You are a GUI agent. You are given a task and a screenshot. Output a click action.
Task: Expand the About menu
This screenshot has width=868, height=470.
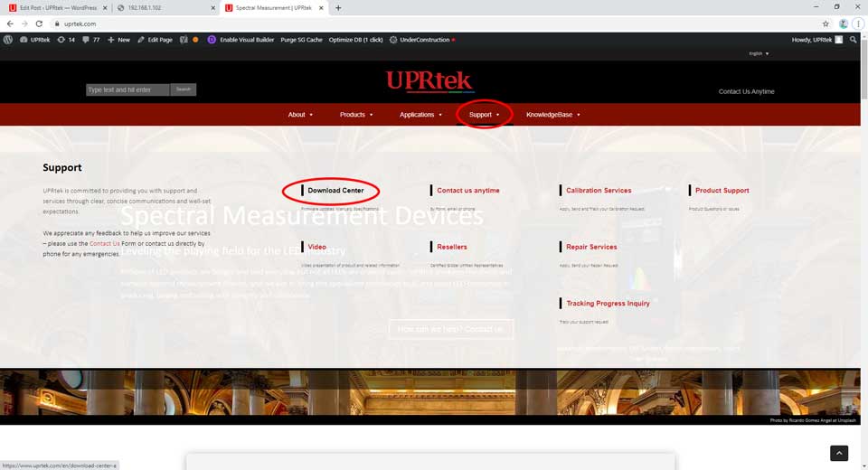coord(300,115)
